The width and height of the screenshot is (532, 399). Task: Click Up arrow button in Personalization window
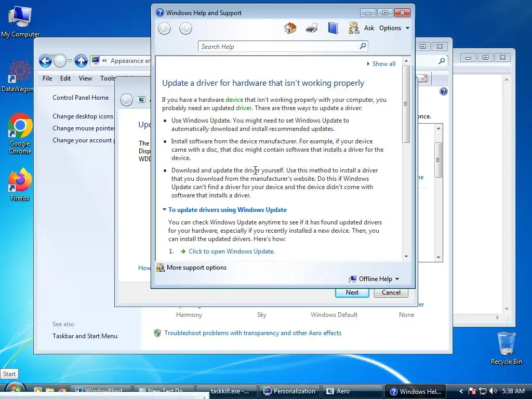tap(81, 61)
